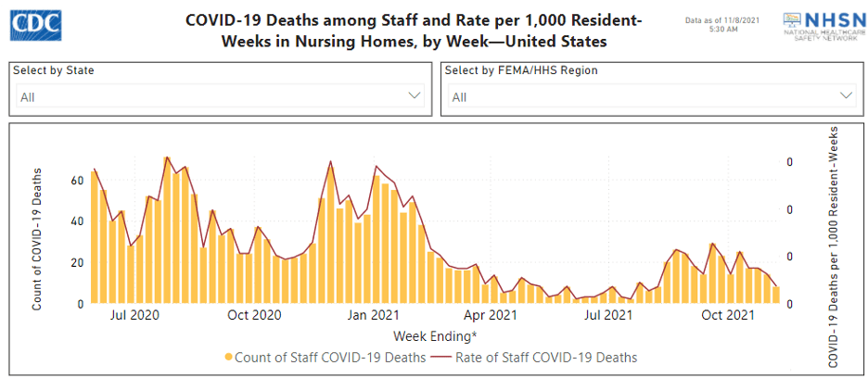Expand the Region dropdown chevron arrow
Image resolution: width=868 pixels, height=378 pixels.
pyautogui.click(x=846, y=96)
